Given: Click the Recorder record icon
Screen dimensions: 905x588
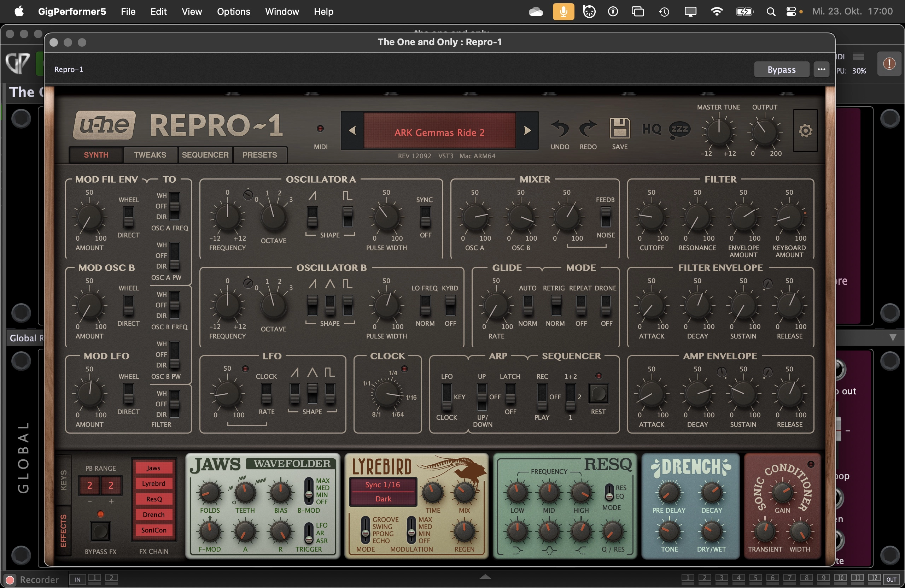Looking at the screenshot, I should 10,580.
